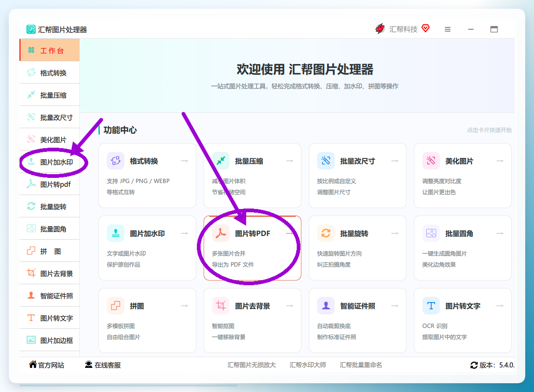Click the 美化图片 card icon
Viewport: 534px width, 392px height.
tap(431, 161)
